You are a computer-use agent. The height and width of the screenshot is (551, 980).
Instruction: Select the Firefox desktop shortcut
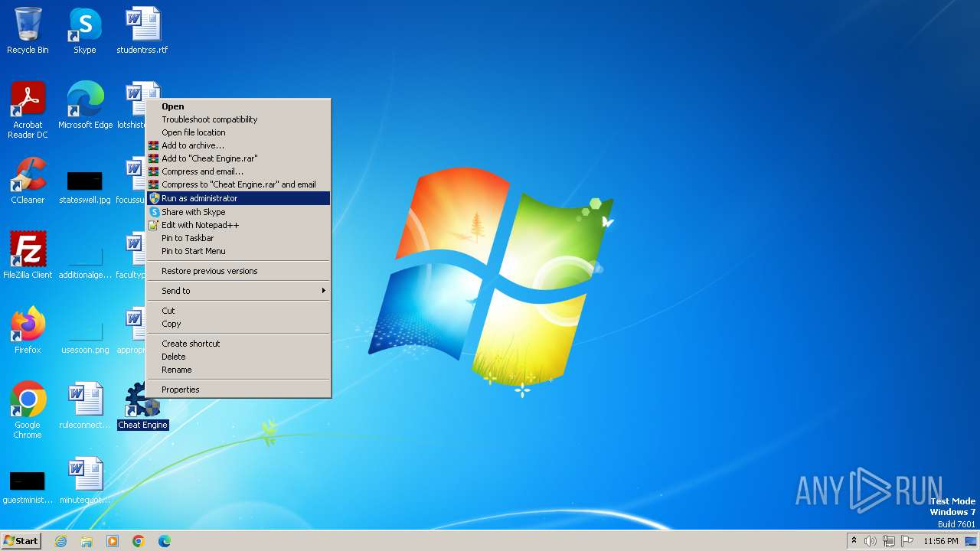[x=28, y=331]
